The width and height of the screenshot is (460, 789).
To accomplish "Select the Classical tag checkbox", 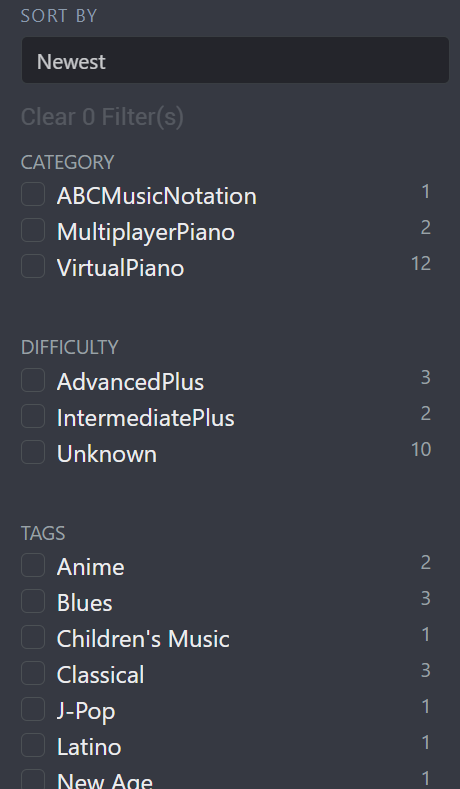I will pyautogui.click(x=33, y=673).
